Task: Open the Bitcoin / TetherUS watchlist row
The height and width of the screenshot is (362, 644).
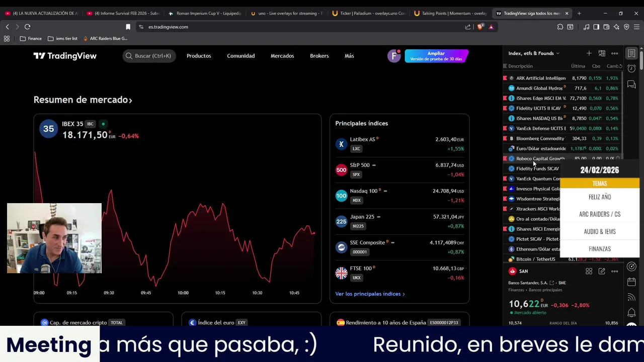Action: point(562,259)
